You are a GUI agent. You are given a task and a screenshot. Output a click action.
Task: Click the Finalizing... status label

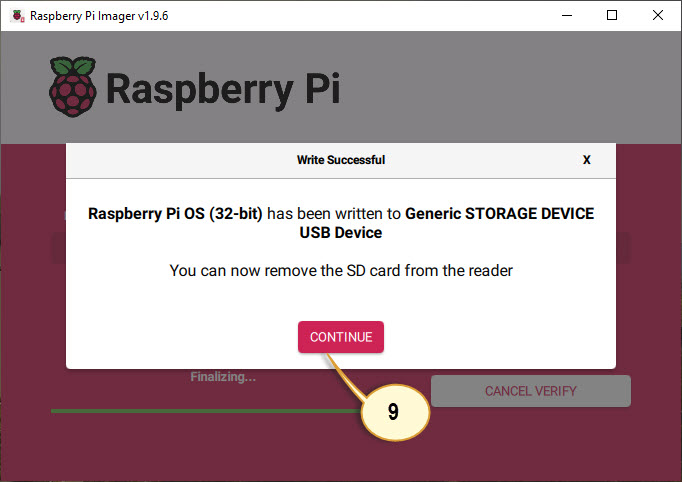223,377
